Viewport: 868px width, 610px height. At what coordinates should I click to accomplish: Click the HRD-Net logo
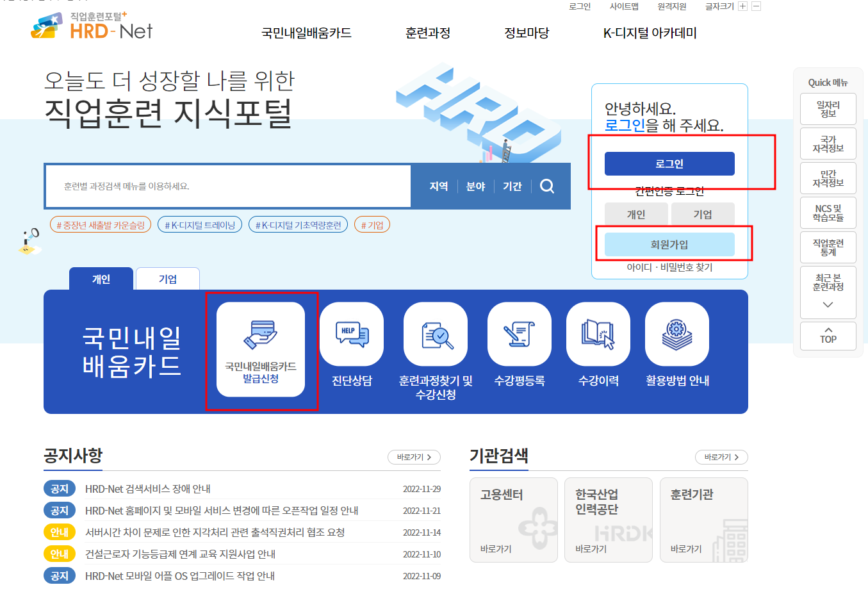[92, 26]
